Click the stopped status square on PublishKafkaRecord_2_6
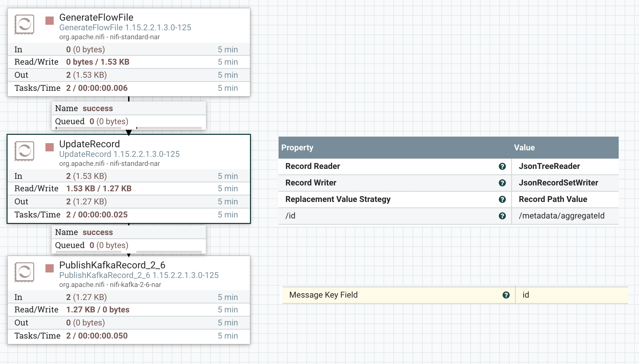The width and height of the screenshot is (639, 364). (49, 269)
